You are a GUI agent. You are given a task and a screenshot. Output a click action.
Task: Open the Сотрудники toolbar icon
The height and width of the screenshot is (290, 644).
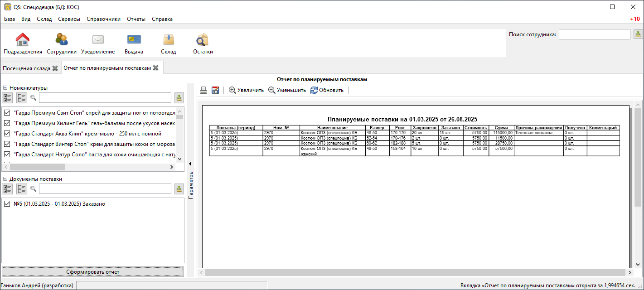pyautogui.click(x=62, y=40)
